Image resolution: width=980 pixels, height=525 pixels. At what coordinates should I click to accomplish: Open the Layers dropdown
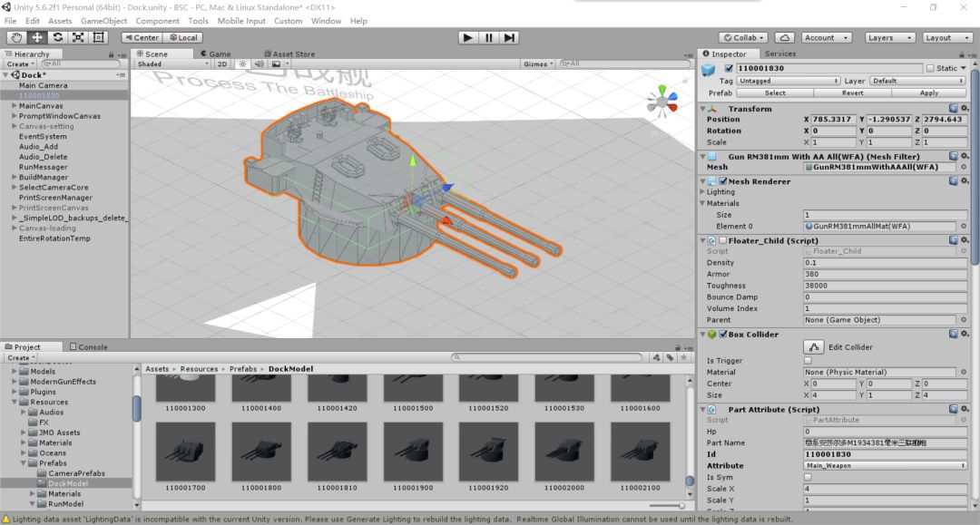click(x=888, y=37)
